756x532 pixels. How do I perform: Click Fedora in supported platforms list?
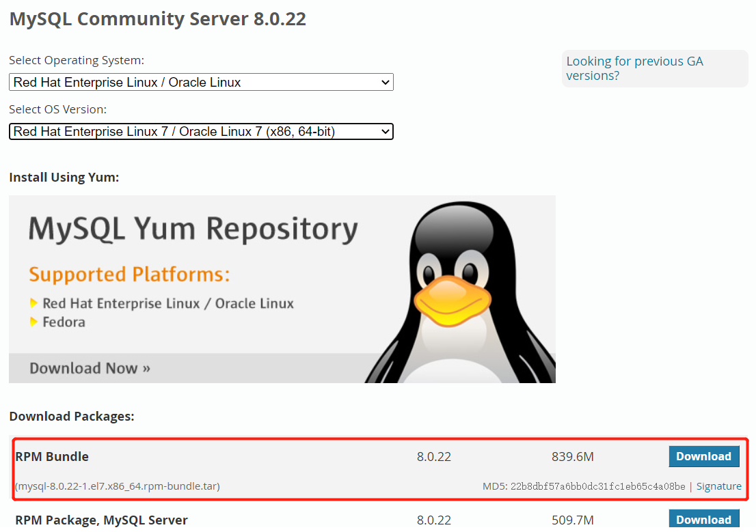point(64,322)
